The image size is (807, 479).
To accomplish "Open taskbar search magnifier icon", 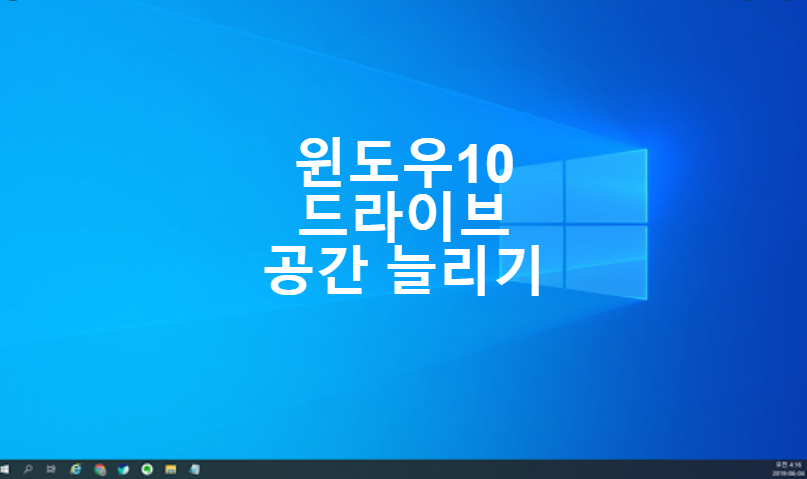I will pos(28,469).
